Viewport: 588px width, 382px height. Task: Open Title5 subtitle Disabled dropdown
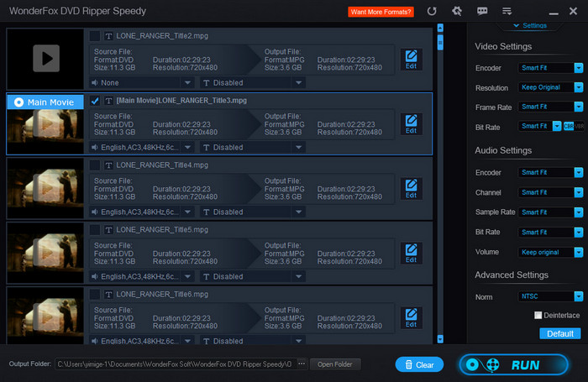point(253,277)
